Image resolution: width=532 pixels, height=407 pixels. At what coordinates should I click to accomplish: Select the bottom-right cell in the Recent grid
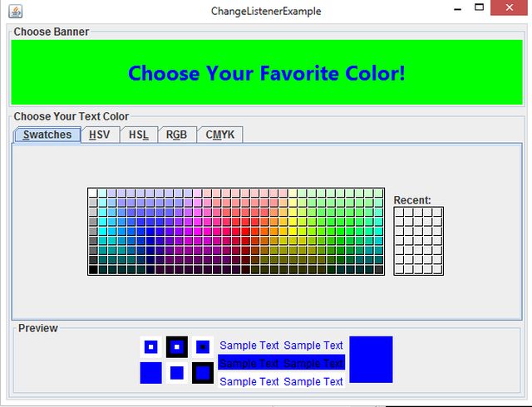click(x=438, y=269)
